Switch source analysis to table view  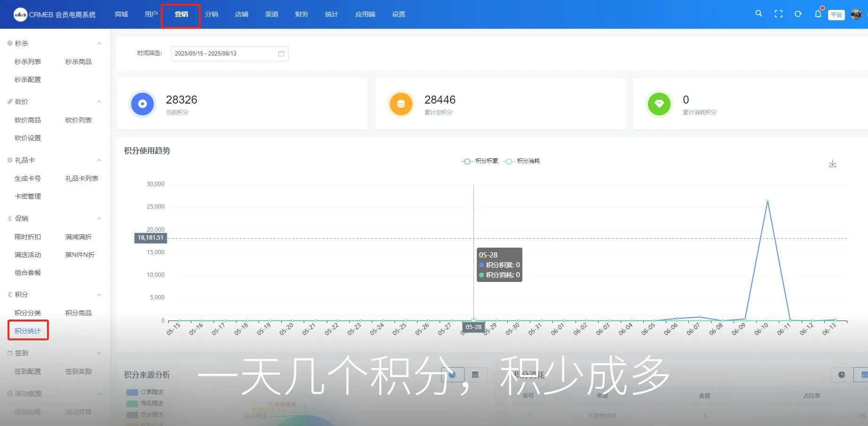pos(475,375)
